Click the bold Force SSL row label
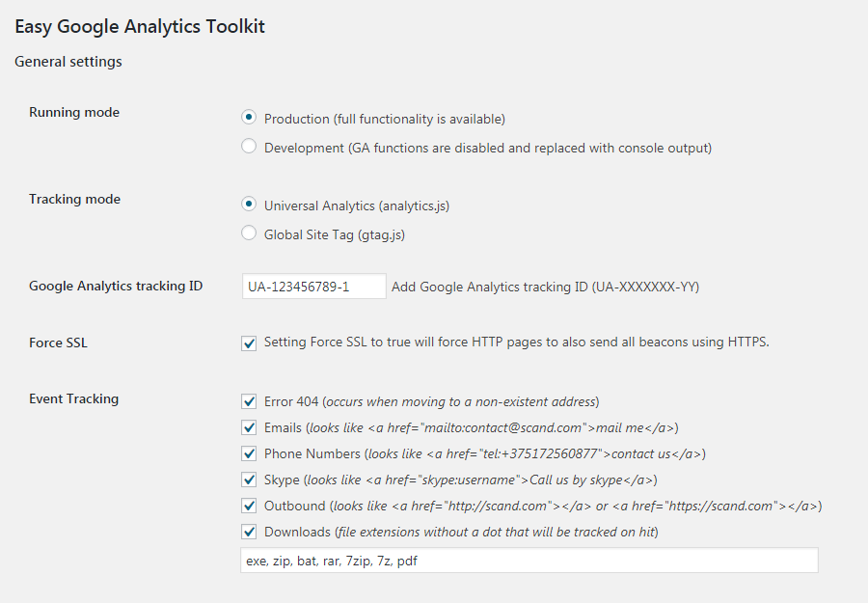868x603 pixels. 58,343
